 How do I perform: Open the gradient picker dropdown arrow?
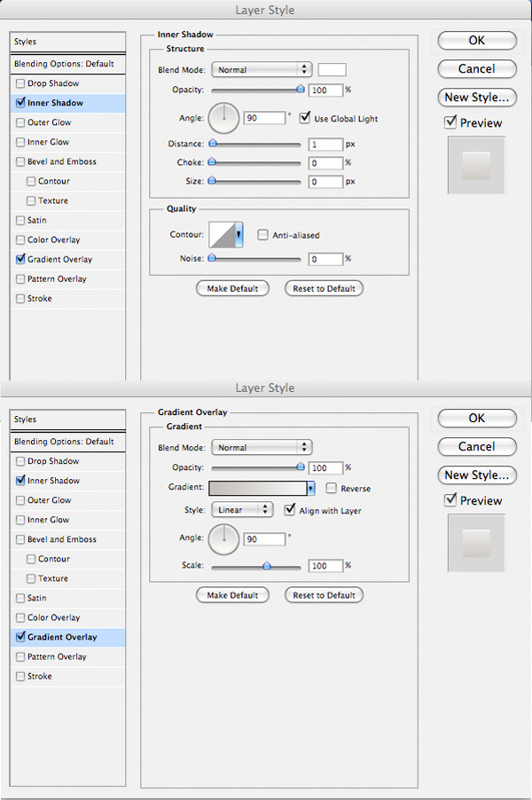click(310, 489)
